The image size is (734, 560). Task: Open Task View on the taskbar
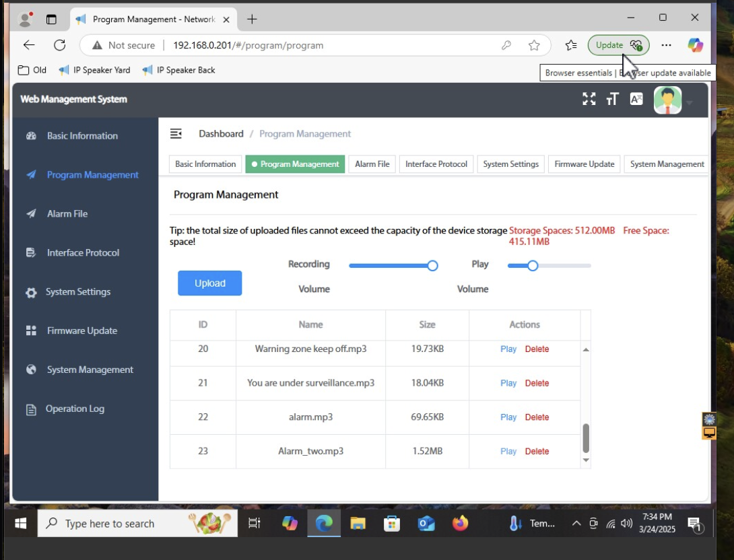point(254,524)
